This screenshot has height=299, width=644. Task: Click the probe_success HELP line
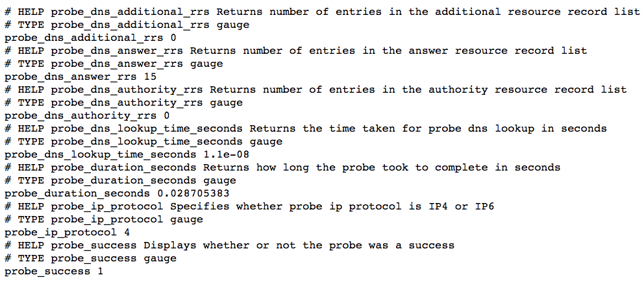[x=230, y=245]
